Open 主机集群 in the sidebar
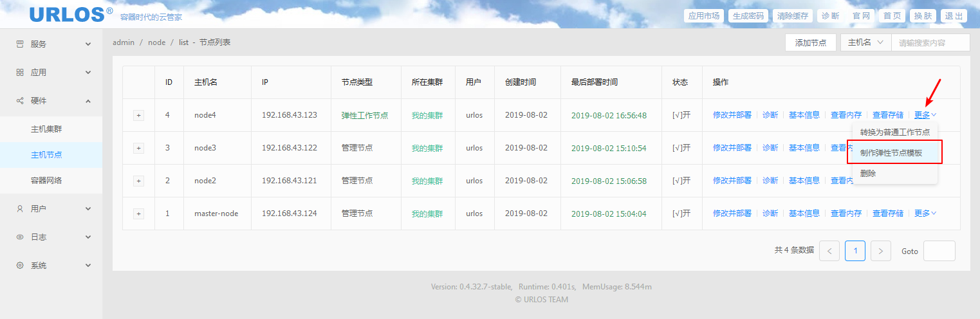Image resolution: width=980 pixels, height=319 pixels. tap(46, 129)
